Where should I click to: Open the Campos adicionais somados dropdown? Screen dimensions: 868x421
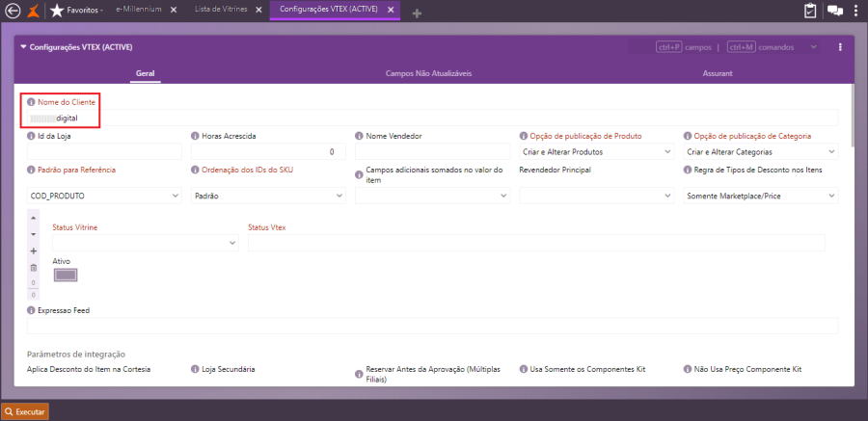point(432,196)
